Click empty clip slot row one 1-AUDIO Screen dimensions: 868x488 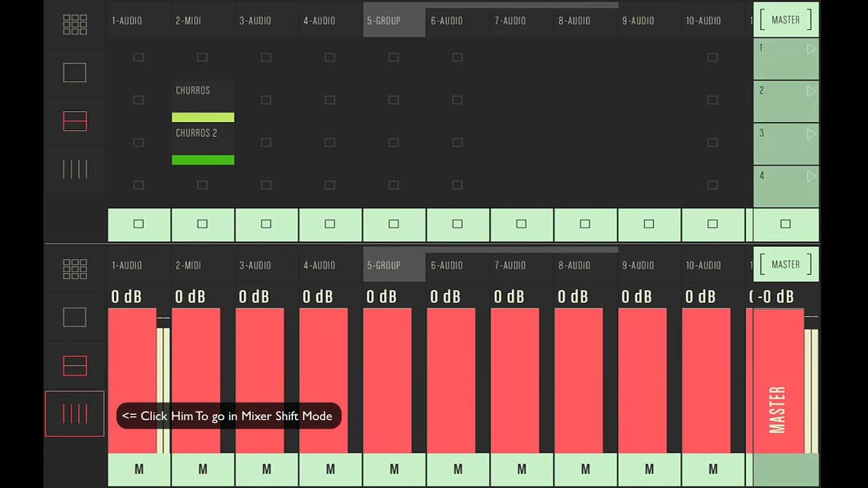(x=138, y=58)
